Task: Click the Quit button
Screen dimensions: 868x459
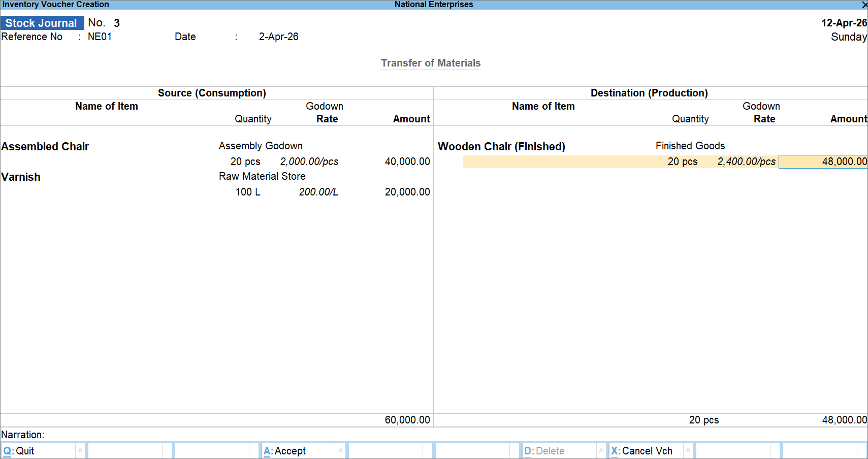Action: pos(38,451)
